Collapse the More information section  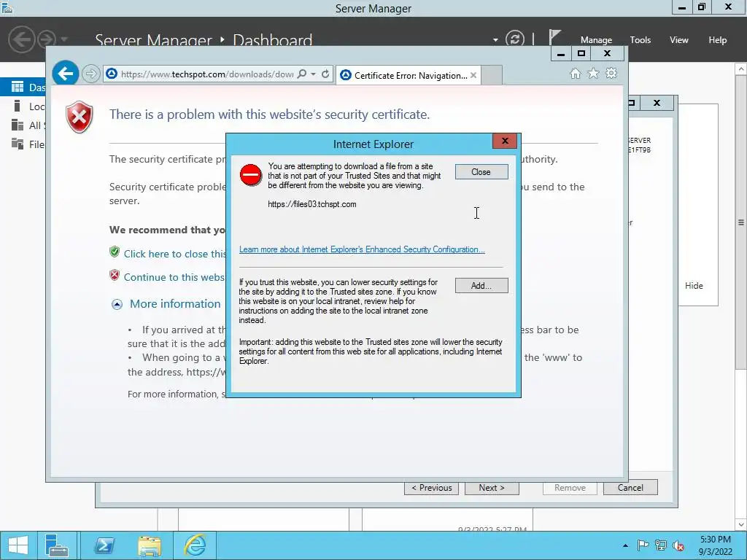117,304
